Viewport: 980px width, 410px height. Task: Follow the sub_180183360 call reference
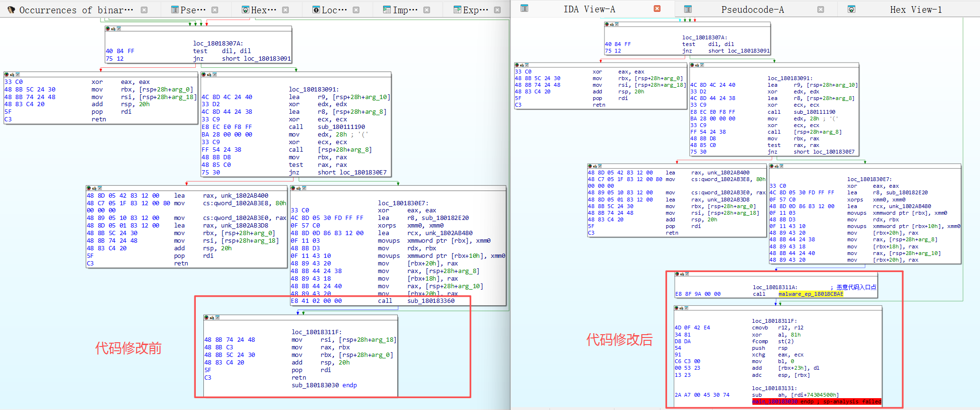[431, 301]
